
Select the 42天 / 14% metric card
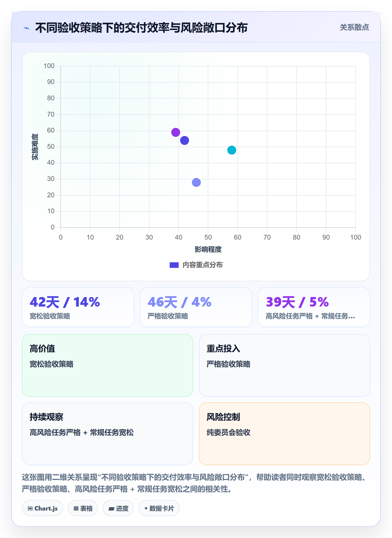(x=78, y=307)
